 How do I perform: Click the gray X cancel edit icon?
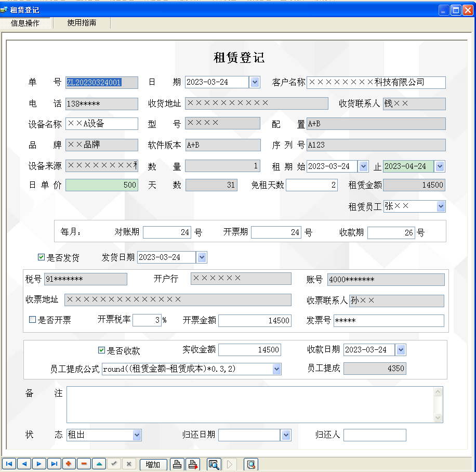click(x=129, y=464)
